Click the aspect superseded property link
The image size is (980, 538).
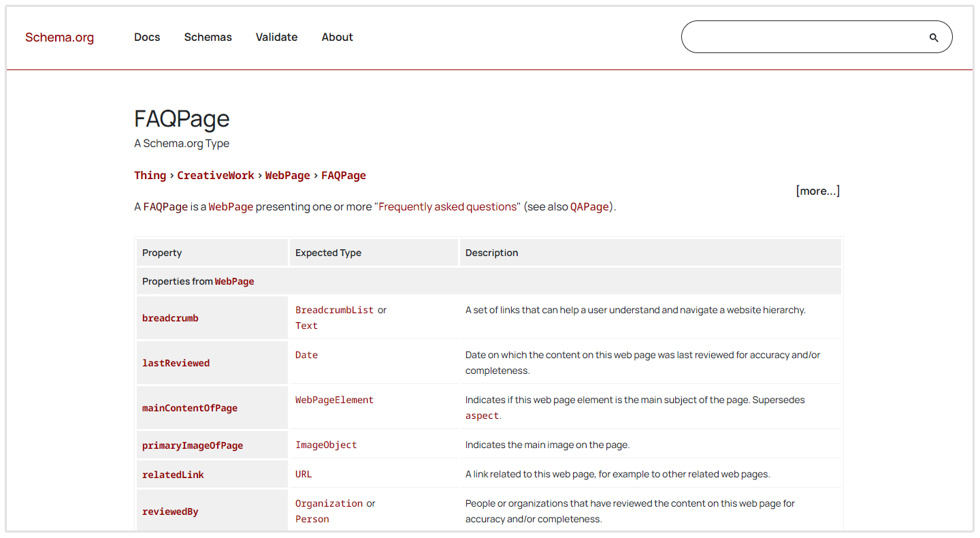482,415
